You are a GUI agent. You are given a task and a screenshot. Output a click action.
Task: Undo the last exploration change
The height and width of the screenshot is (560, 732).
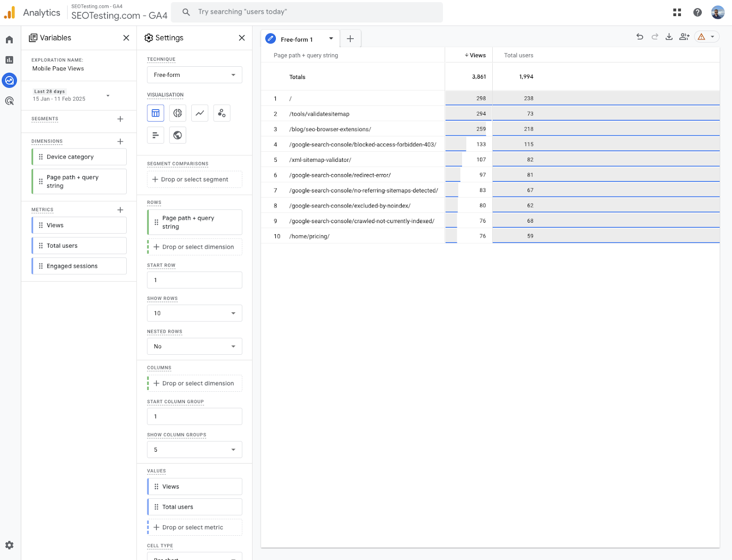pyautogui.click(x=639, y=37)
